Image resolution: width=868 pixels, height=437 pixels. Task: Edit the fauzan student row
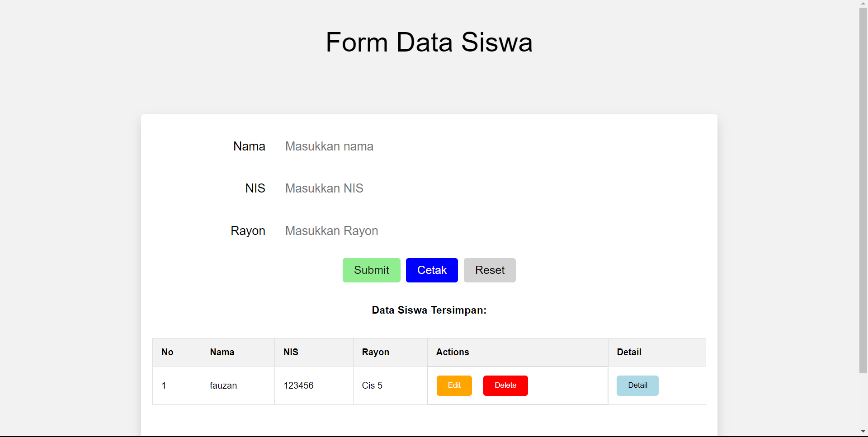454,385
